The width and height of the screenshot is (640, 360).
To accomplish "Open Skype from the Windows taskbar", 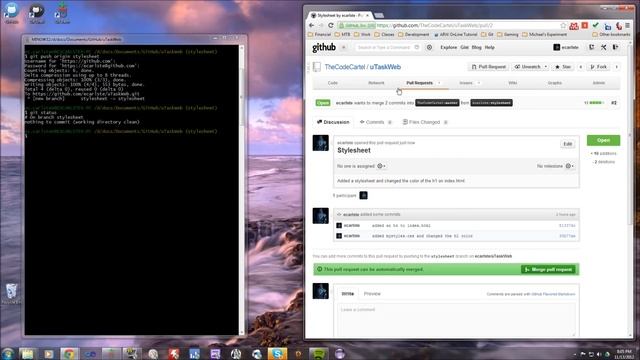I will 277,353.
